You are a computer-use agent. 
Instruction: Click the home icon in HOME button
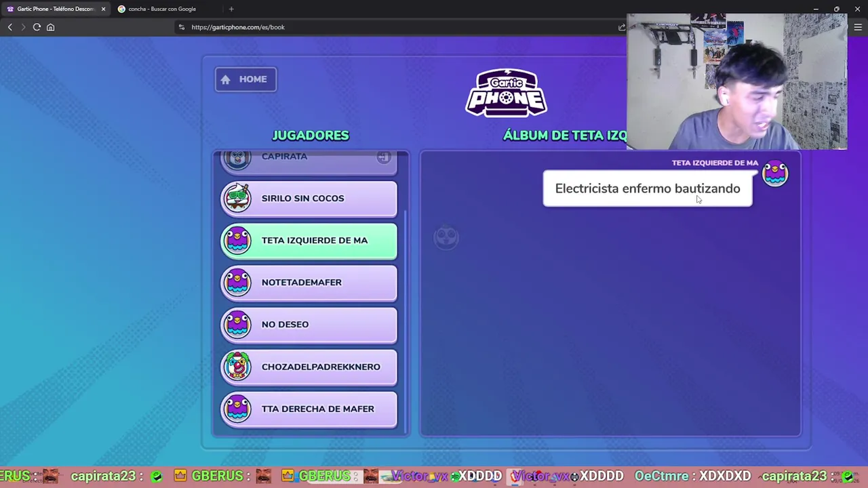pos(226,79)
